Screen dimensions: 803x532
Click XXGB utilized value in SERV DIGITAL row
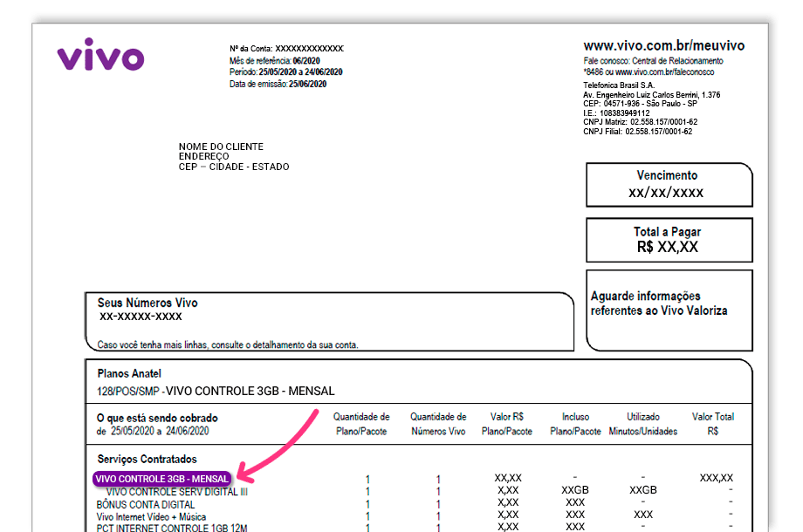643,490
